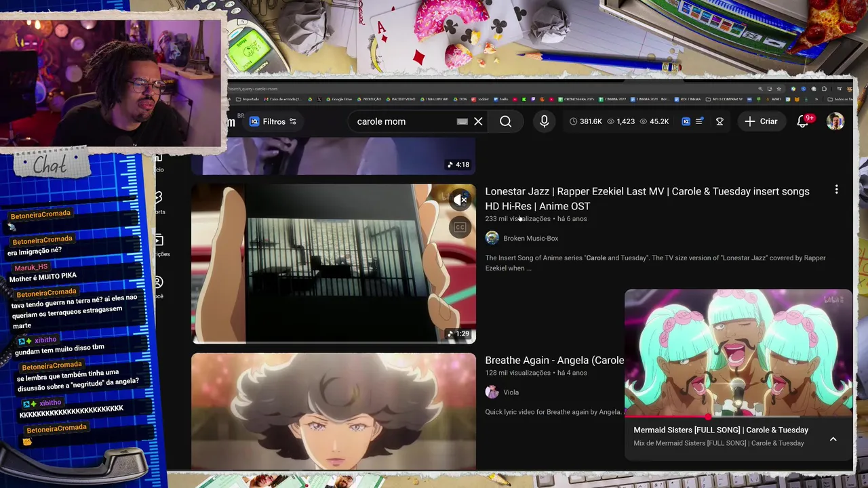Click the browser address bar URL
The height and width of the screenshot is (488, 868).
pyautogui.click(x=253, y=89)
